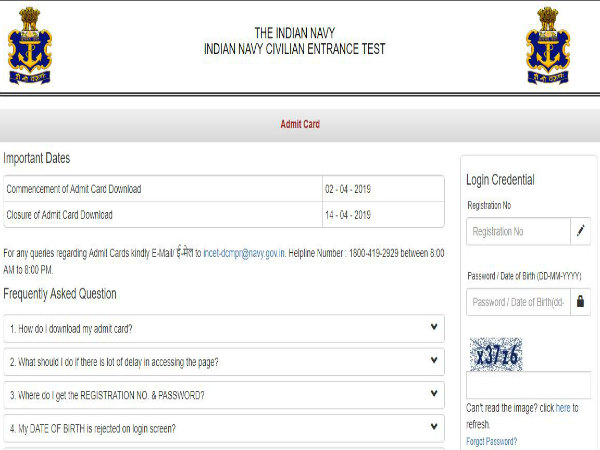
Task: Click 'INDIAN NAVY CIVILIAN ENTRANCE TEST' title
Action: (295, 49)
